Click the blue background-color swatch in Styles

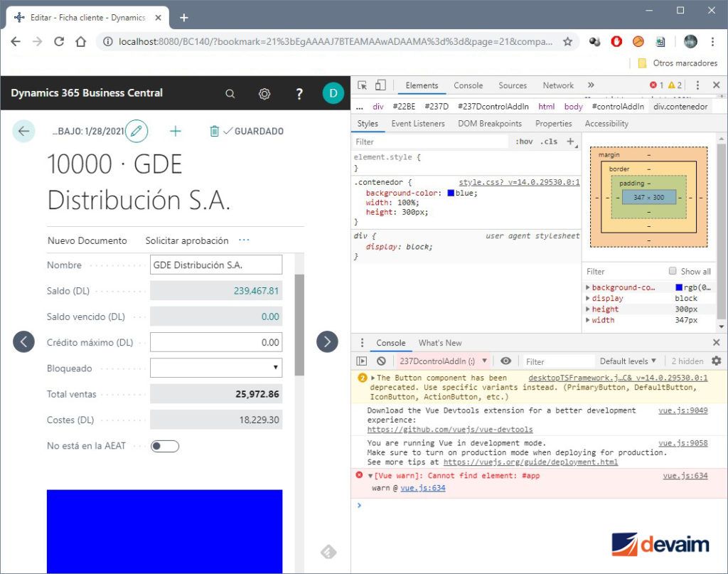[451, 193]
